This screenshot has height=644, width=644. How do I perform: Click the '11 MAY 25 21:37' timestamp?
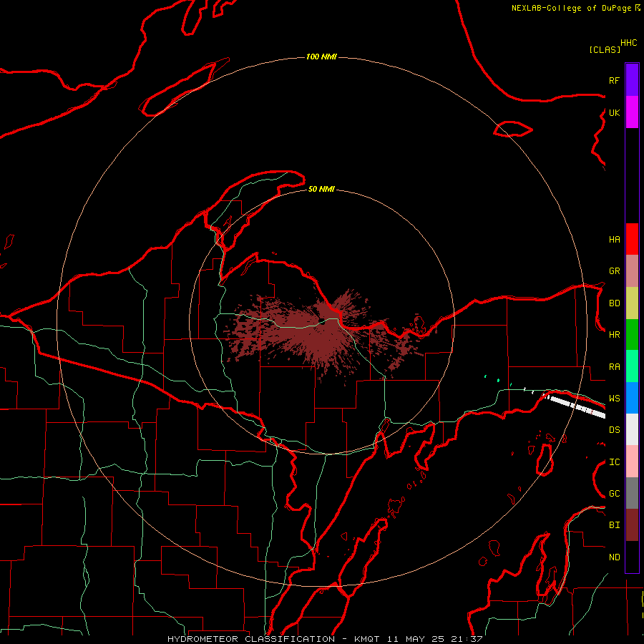pyautogui.click(x=434, y=639)
